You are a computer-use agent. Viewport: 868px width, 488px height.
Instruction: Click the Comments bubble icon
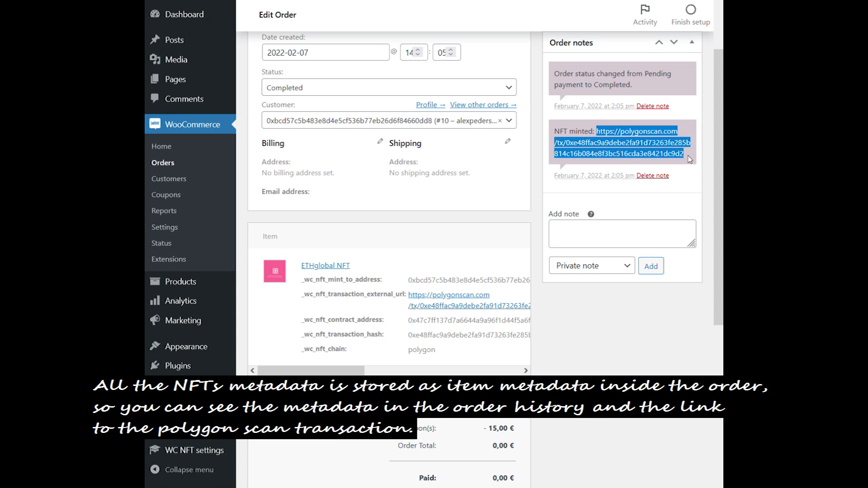[155, 99]
